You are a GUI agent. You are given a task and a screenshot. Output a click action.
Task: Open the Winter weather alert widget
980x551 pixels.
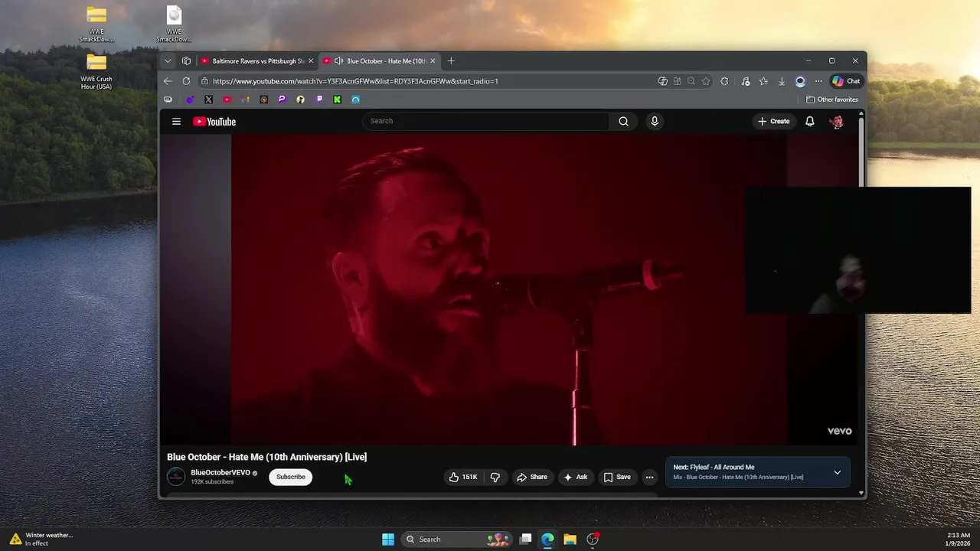tap(41, 539)
